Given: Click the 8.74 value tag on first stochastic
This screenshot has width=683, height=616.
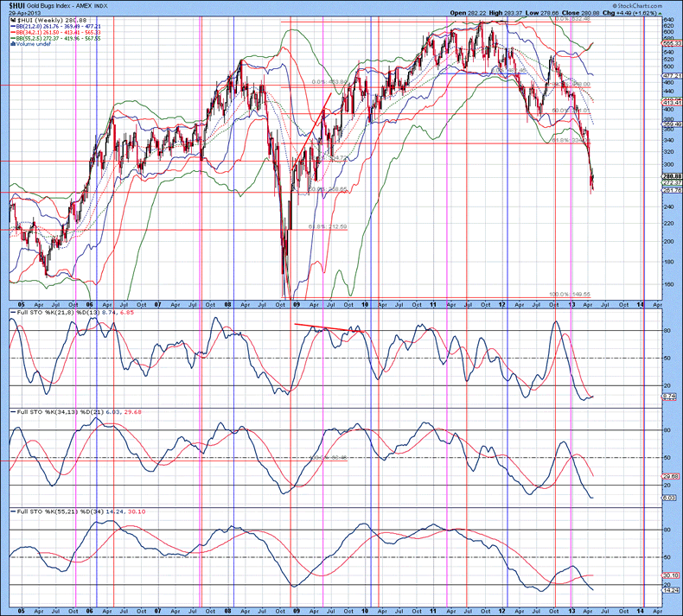Looking at the screenshot, I should pyautogui.click(x=669, y=396).
